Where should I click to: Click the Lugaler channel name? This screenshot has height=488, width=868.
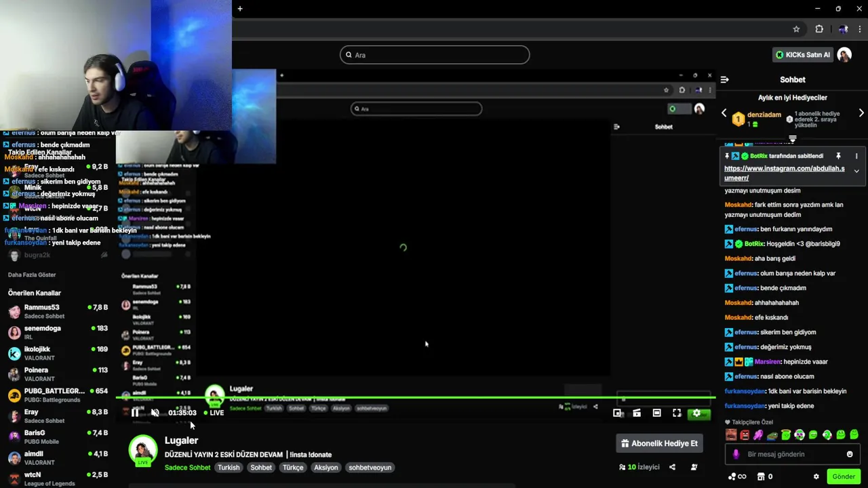(x=182, y=441)
